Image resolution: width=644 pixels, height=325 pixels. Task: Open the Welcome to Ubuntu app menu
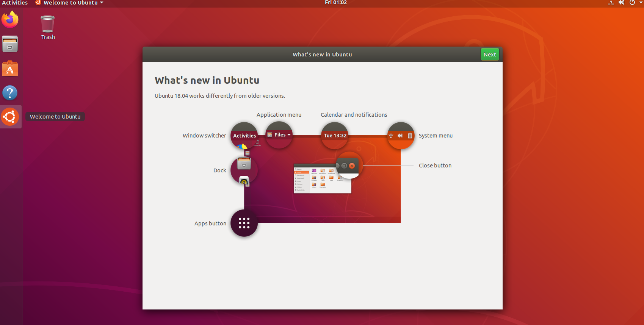point(69,3)
